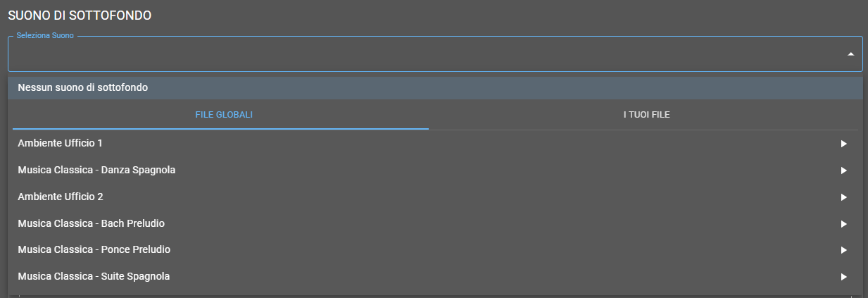Play Musica Classica - Suite Spagnola preview

843,277
